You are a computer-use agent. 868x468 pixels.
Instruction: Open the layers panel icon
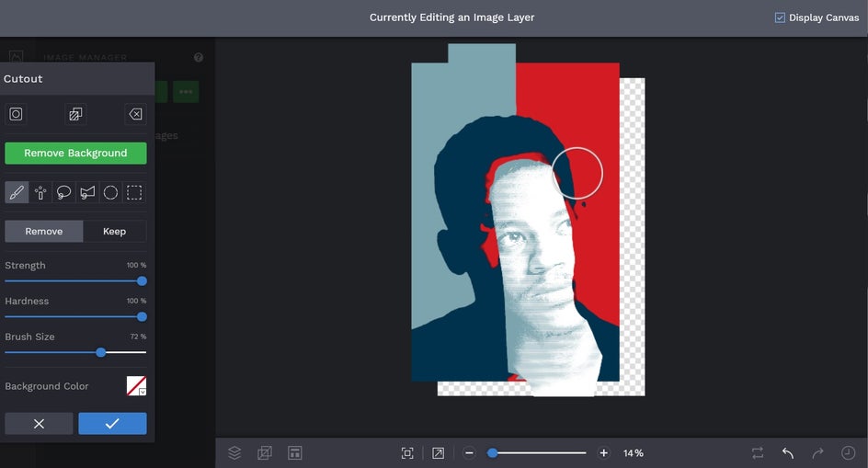click(x=234, y=452)
